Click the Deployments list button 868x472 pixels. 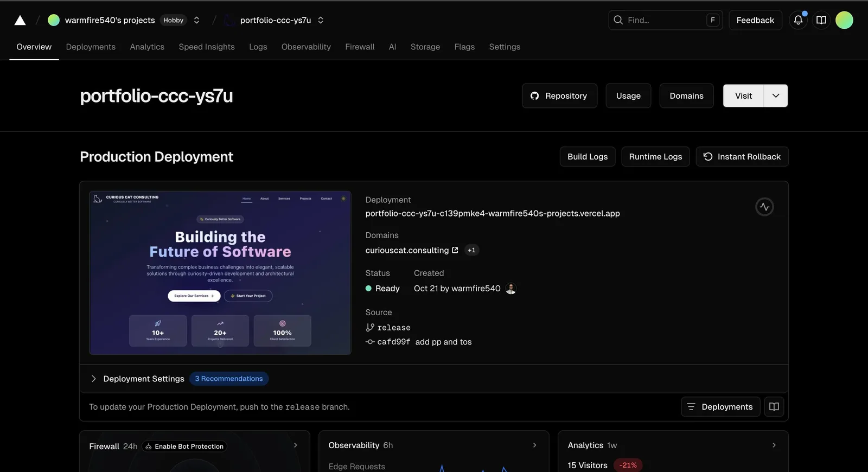click(720, 407)
